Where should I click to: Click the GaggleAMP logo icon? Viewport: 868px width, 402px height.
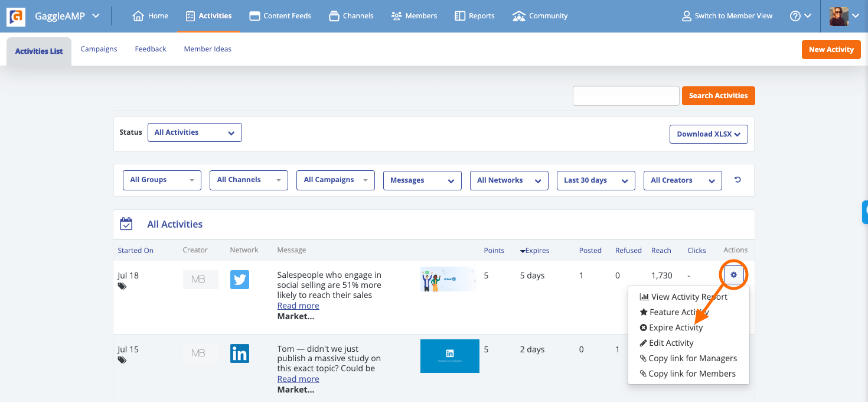tap(16, 17)
